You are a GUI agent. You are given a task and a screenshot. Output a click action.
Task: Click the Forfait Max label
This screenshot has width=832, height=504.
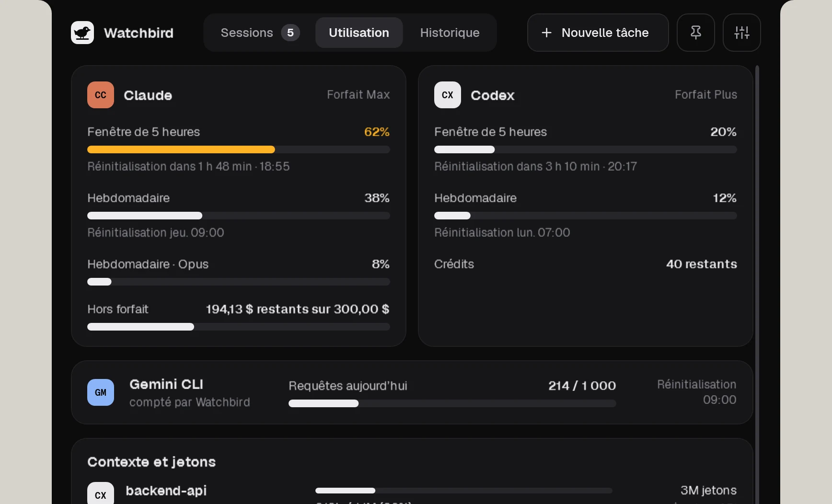(358, 94)
